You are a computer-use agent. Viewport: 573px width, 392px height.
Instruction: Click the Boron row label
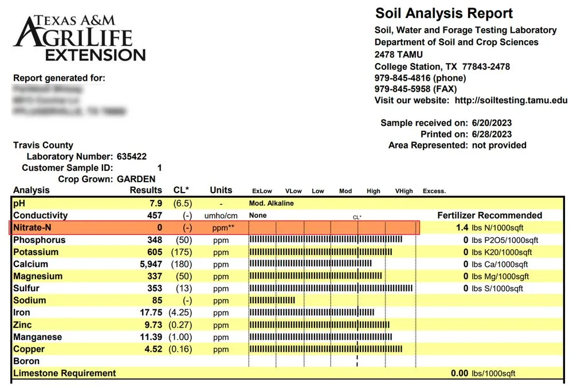[26, 361]
